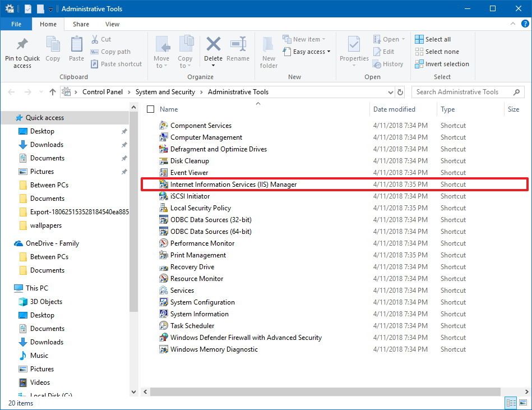Select the Component Services icon
Screen dimensions: 532x410
click(164, 125)
